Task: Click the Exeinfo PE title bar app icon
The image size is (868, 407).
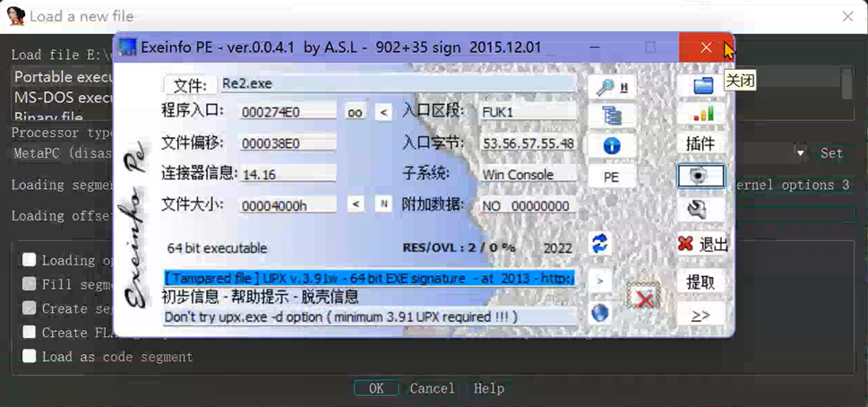Action: pos(128,48)
